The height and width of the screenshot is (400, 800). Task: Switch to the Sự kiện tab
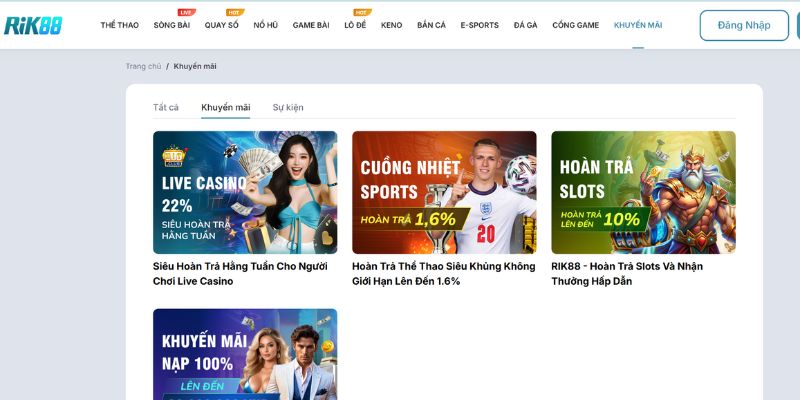tap(288, 107)
